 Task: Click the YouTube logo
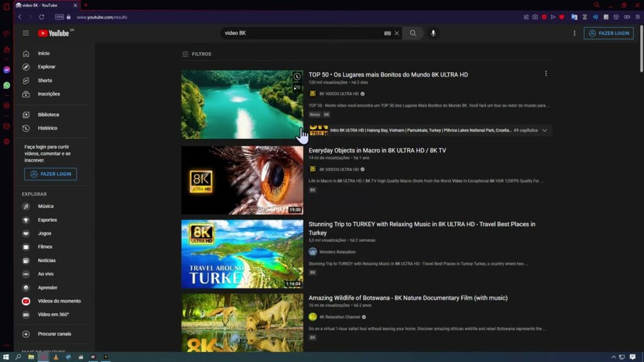55,33
